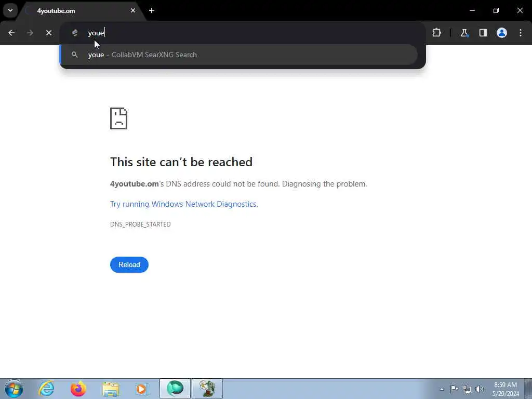Go back to the previous page
The height and width of the screenshot is (399, 532).
[11, 33]
